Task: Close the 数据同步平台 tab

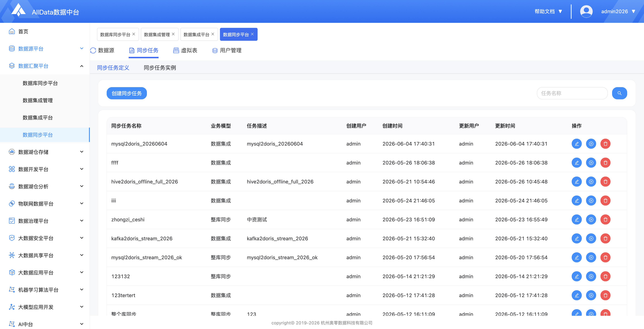Action: pyautogui.click(x=252, y=34)
